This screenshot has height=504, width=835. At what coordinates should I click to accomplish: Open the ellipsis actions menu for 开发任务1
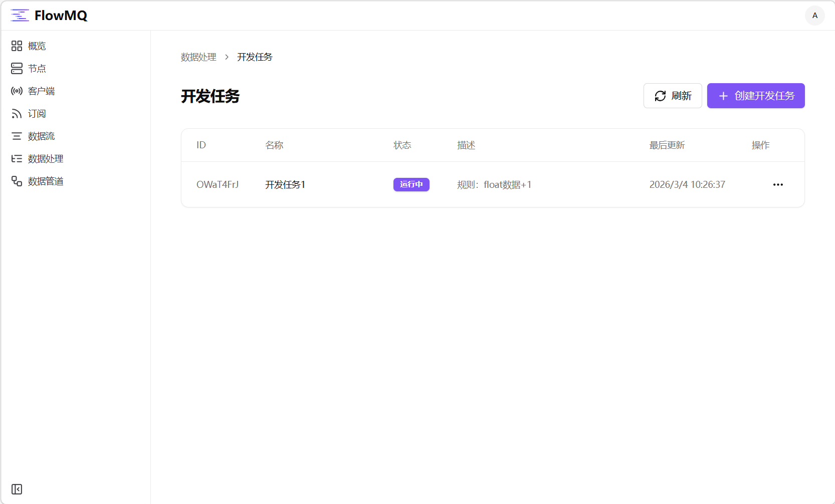tap(778, 184)
